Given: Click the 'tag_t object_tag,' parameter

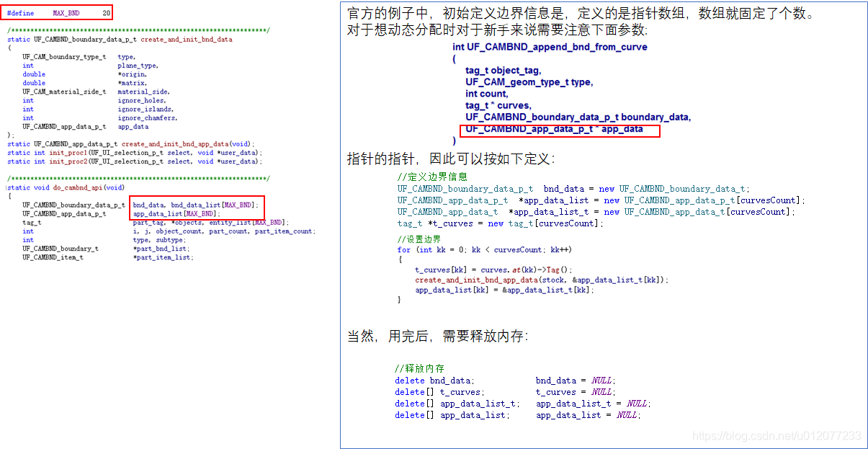Looking at the screenshot, I should pos(503,71).
